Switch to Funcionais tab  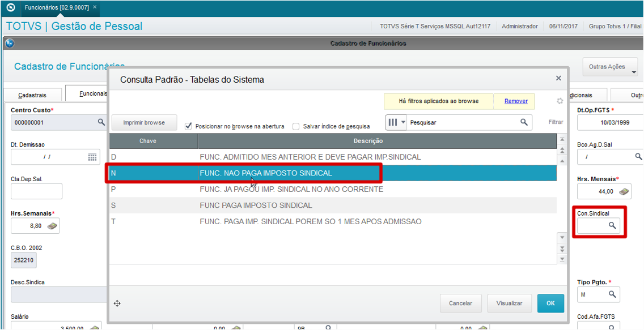tap(93, 93)
